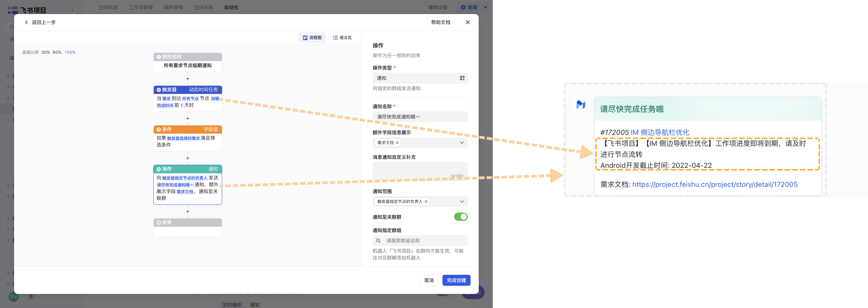Image resolution: width=868 pixels, height=308 pixels.
Task: Add a step between 操作 and 结束
Action: point(188,212)
